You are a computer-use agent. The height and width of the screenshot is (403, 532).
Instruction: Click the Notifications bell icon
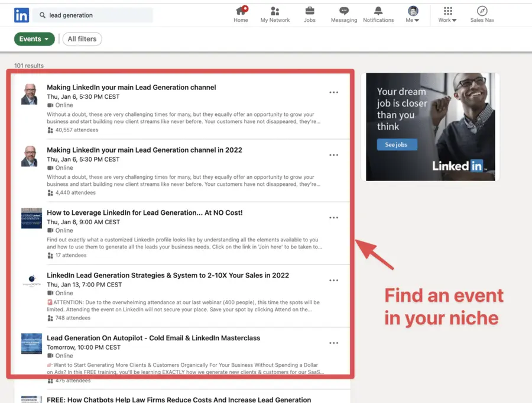[x=378, y=11]
